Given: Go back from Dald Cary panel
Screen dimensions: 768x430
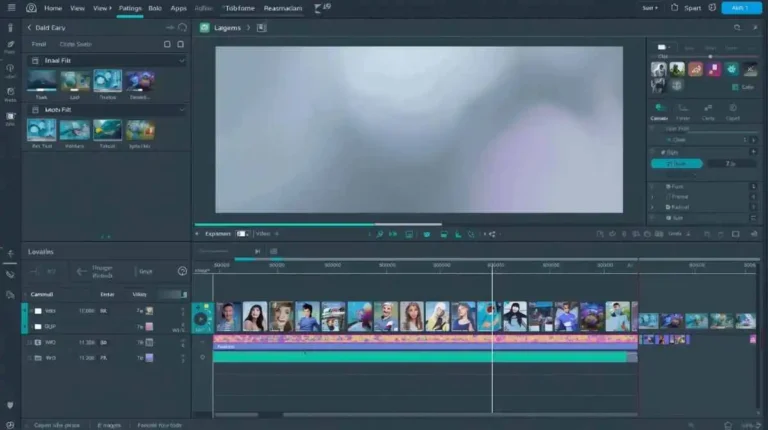Looking at the screenshot, I should (29, 28).
